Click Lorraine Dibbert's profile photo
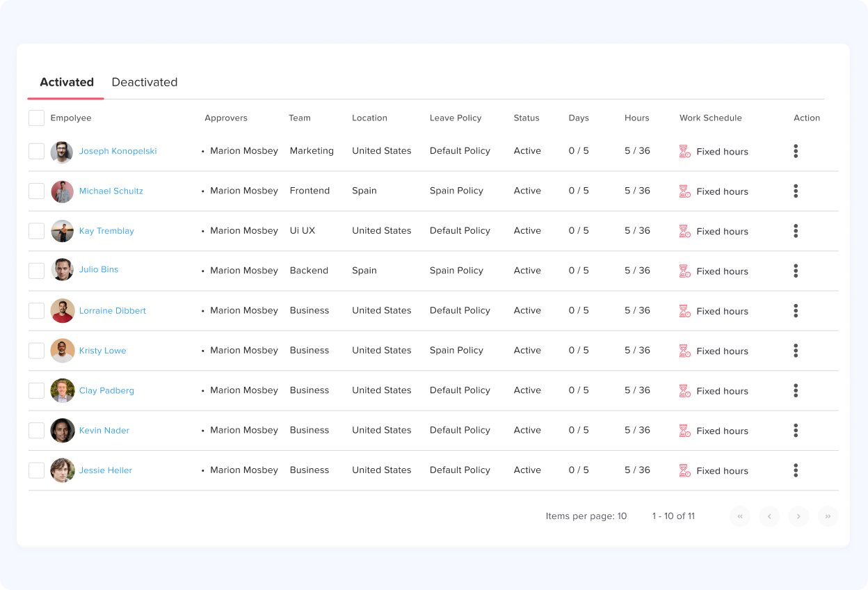868x590 pixels. (x=63, y=311)
